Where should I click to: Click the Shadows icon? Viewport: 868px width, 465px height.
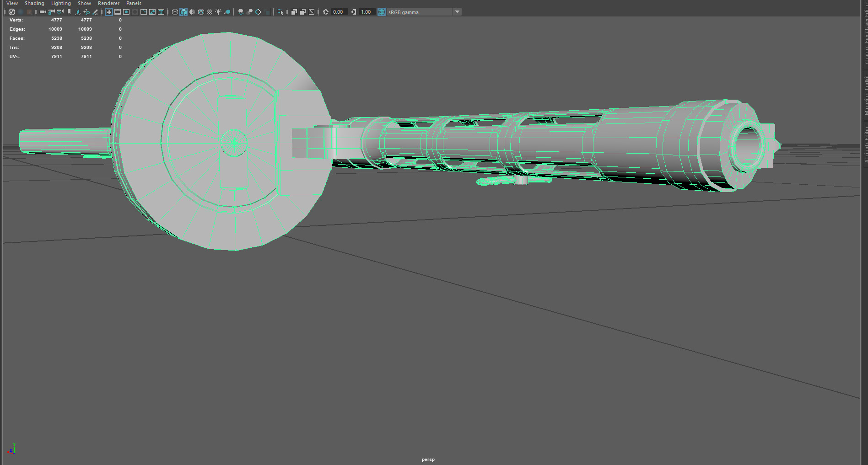click(227, 12)
